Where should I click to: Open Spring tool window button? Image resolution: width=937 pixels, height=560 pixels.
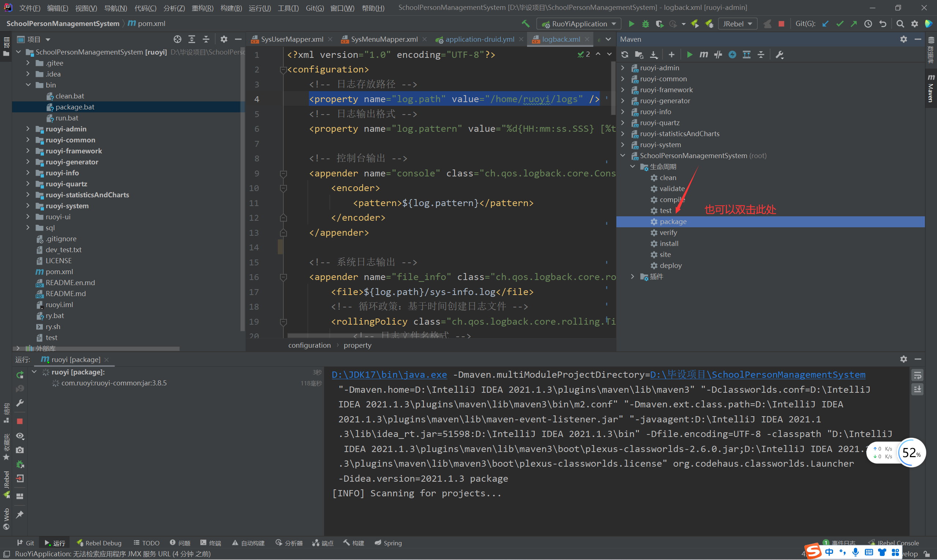[x=388, y=543]
